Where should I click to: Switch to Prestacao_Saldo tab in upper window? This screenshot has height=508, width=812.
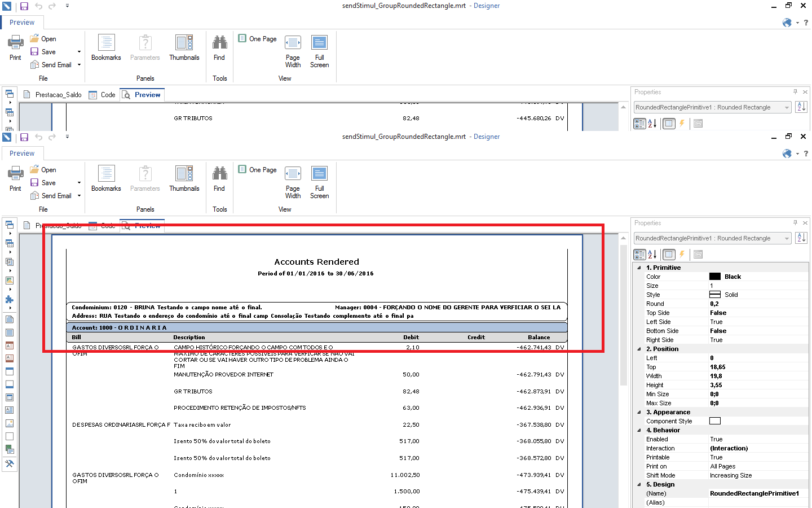click(52, 95)
